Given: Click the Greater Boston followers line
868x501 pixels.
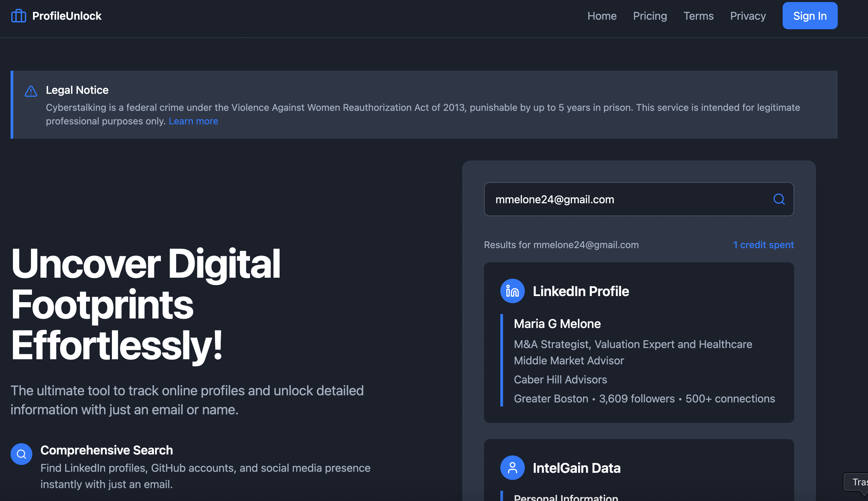Looking at the screenshot, I should click(x=644, y=398).
